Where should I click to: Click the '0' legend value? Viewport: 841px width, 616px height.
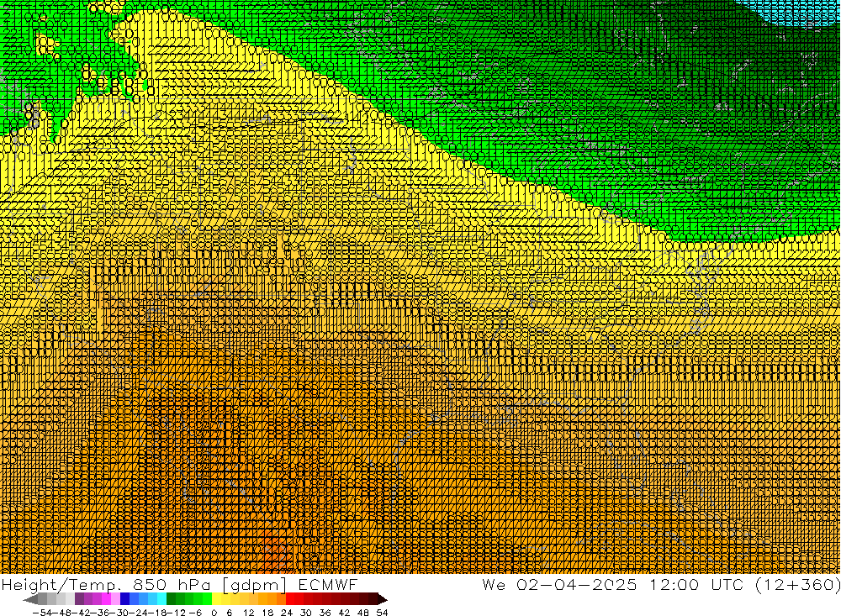point(214,613)
